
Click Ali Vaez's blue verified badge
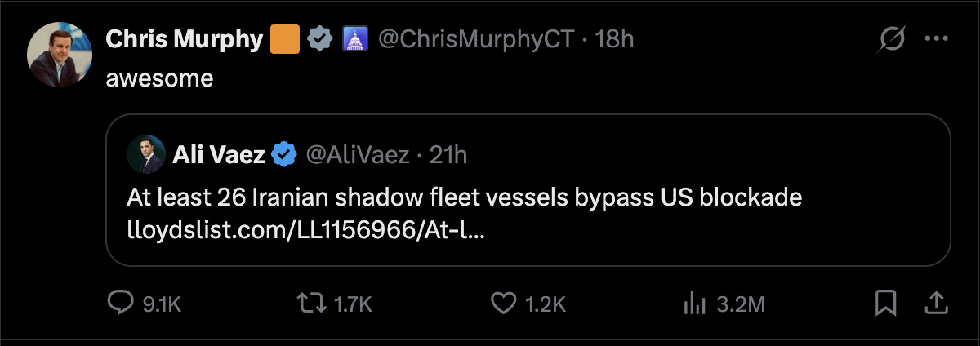[x=283, y=153]
